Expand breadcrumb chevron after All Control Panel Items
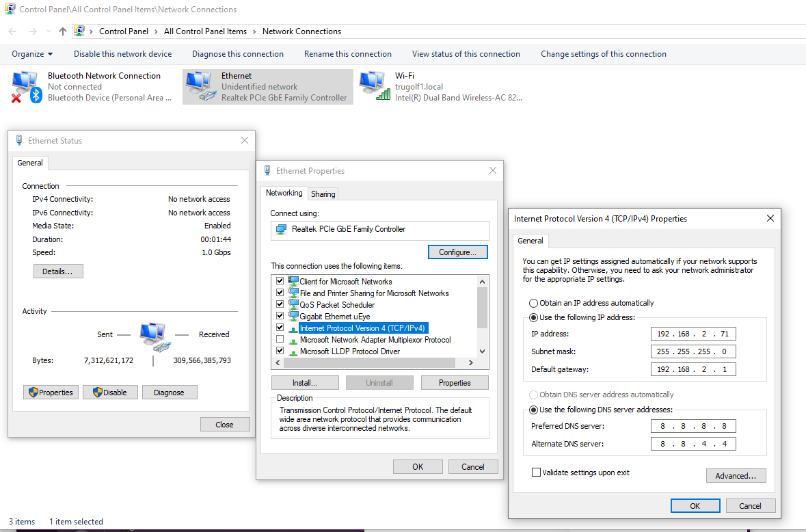This screenshot has width=806, height=532. coord(254,31)
